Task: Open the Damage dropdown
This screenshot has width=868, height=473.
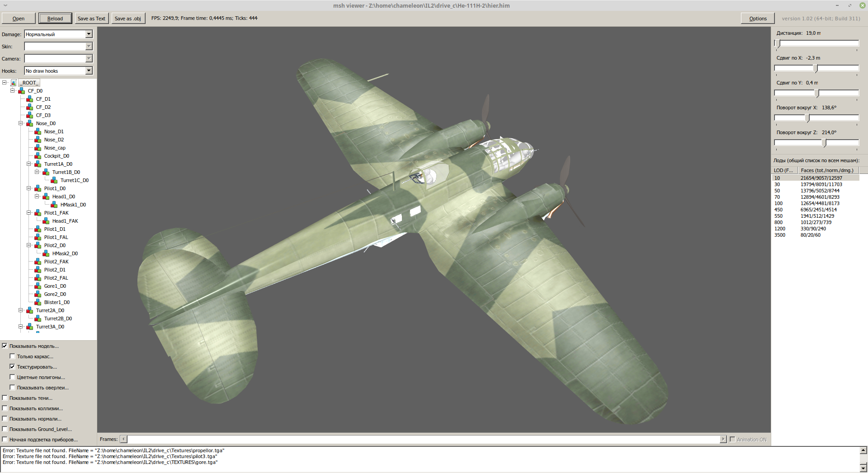Action: click(58, 34)
